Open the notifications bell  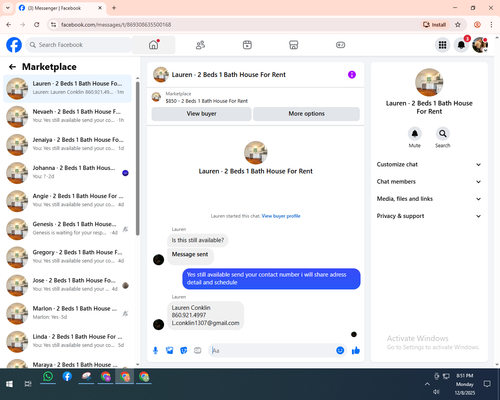pos(461,45)
